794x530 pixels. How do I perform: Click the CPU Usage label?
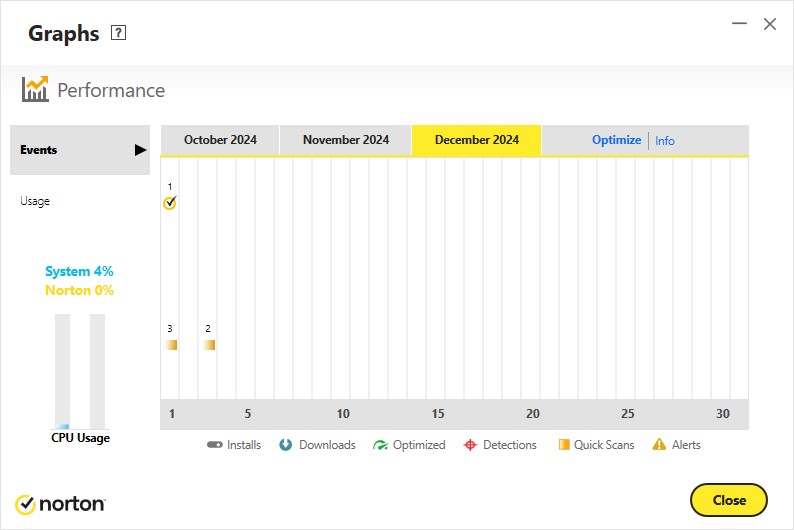81,438
